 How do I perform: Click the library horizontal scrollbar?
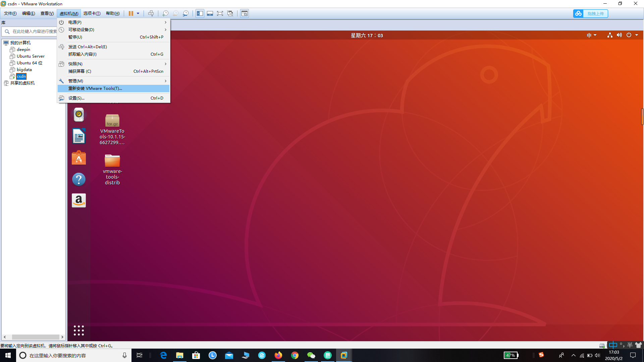35,337
